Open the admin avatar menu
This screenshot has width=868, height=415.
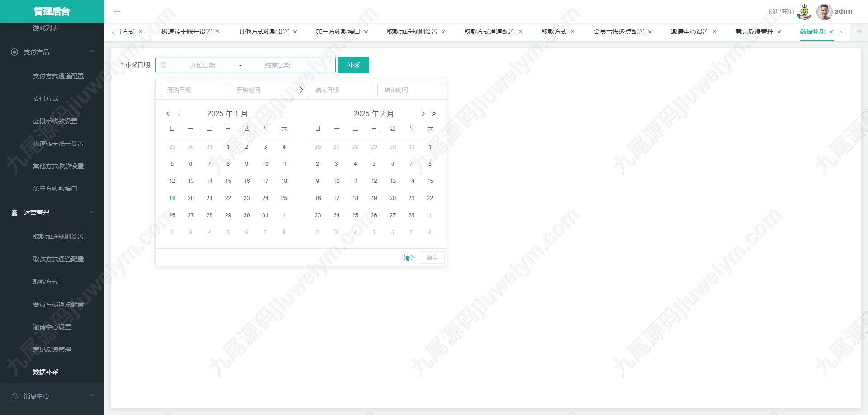click(x=824, y=12)
